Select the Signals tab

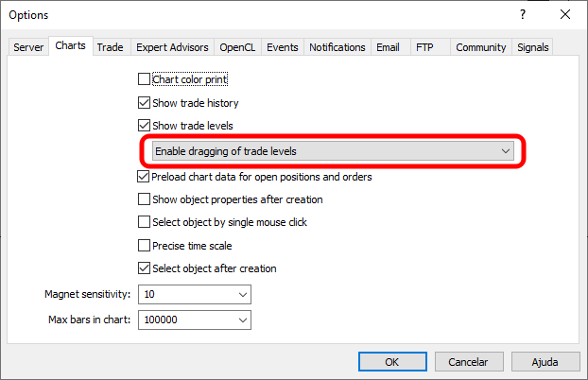point(533,47)
